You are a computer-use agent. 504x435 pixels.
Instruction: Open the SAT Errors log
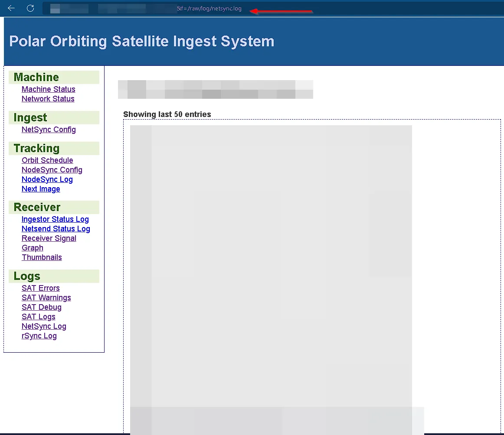(x=40, y=288)
